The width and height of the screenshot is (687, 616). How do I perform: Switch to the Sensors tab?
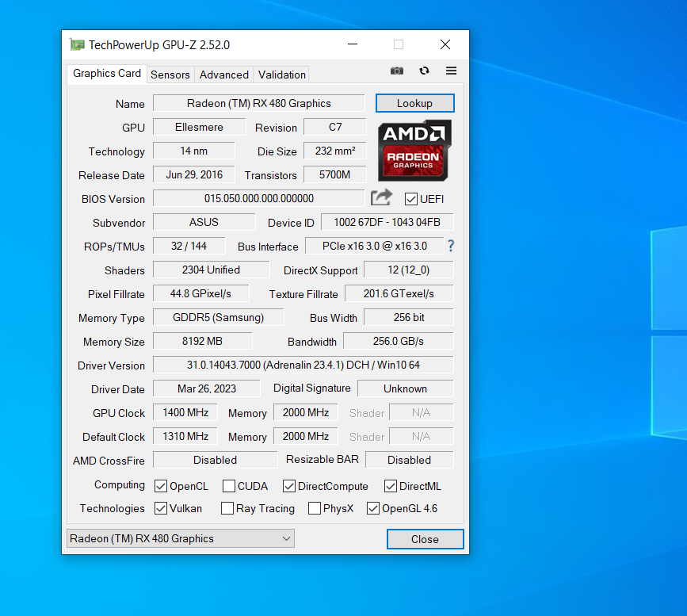point(170,75)
